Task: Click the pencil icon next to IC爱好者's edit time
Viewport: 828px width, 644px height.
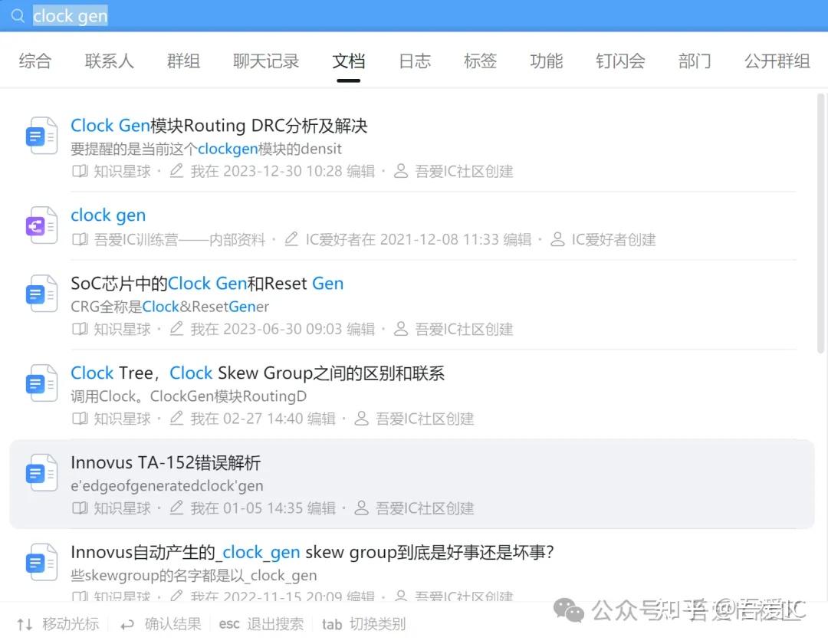Action: click(x=291, y=239)
